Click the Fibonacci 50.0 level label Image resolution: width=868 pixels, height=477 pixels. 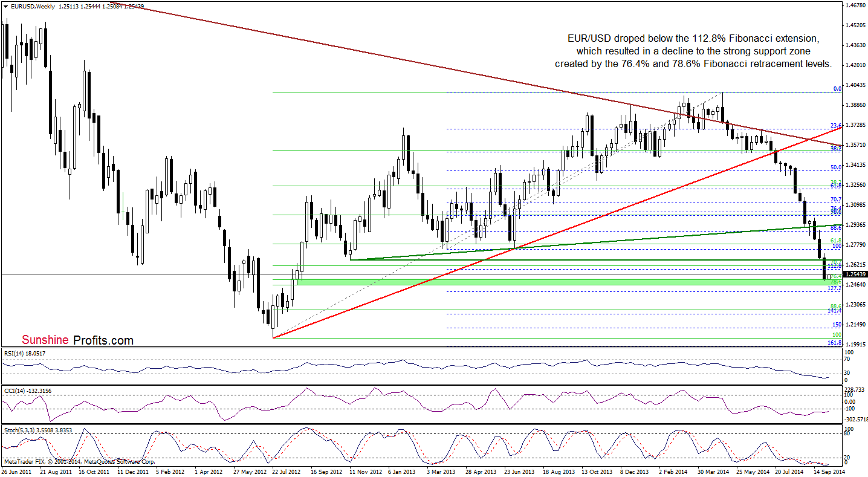[x=836, y=167]
